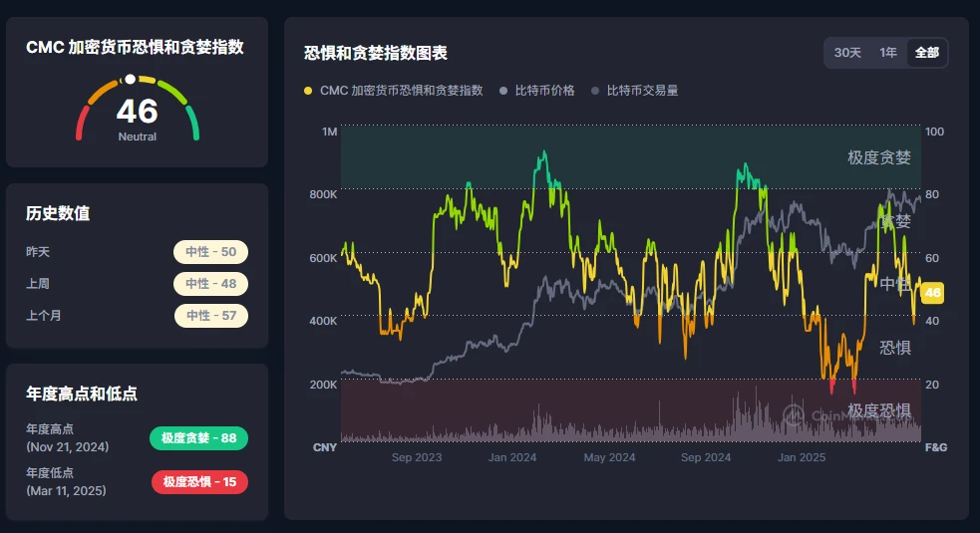Viewport: 980px width, 533px height.
Task: Switch chart range to 30天
Action: pos(846,53)
